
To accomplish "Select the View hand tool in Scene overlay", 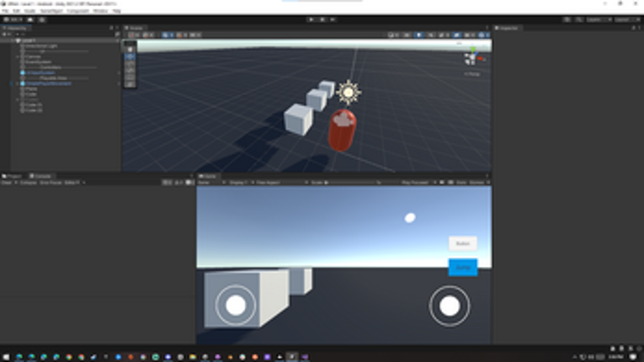I will 130,50.
